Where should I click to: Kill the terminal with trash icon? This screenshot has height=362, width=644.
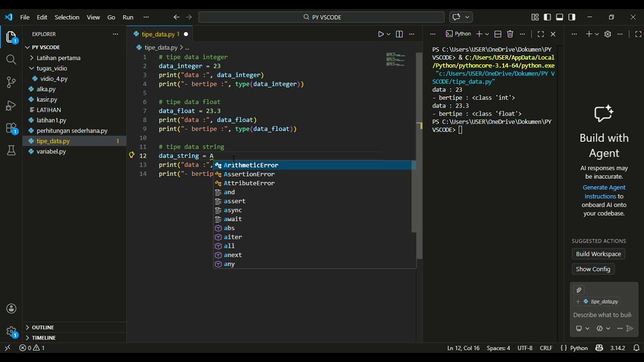(510, 34)
